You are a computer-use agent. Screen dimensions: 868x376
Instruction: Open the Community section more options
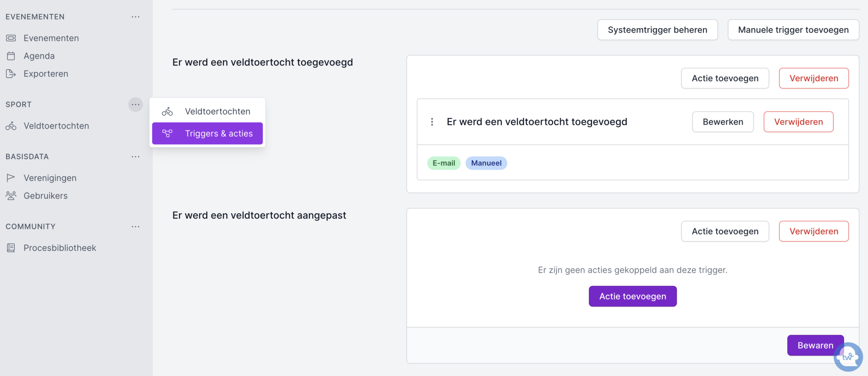(135, 227)
